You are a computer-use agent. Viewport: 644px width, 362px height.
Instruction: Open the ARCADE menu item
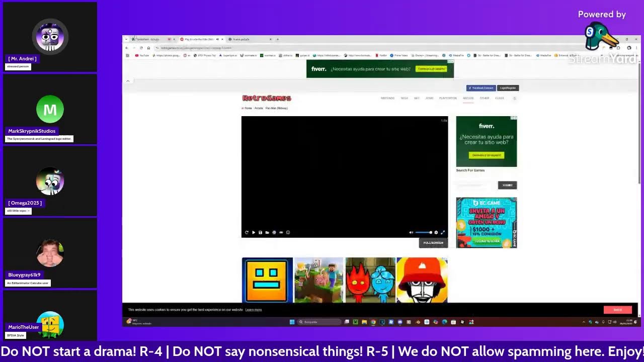468,98
